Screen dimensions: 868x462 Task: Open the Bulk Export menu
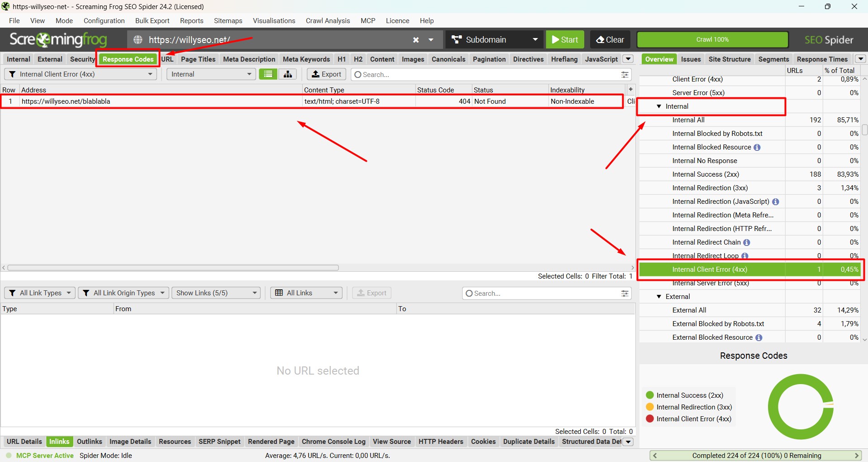pyautogui.click(x=152, y=21)
